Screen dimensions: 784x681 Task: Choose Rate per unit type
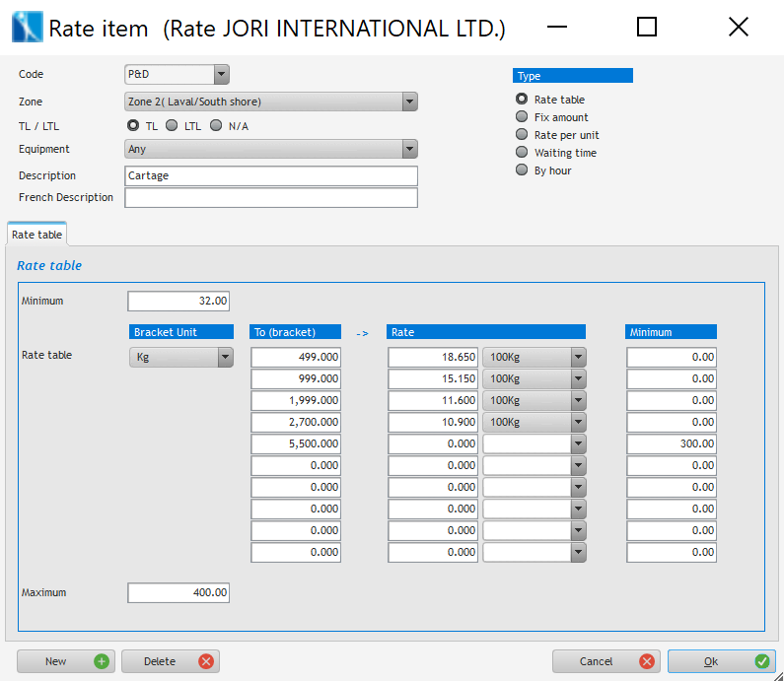(x=522, y=134)
